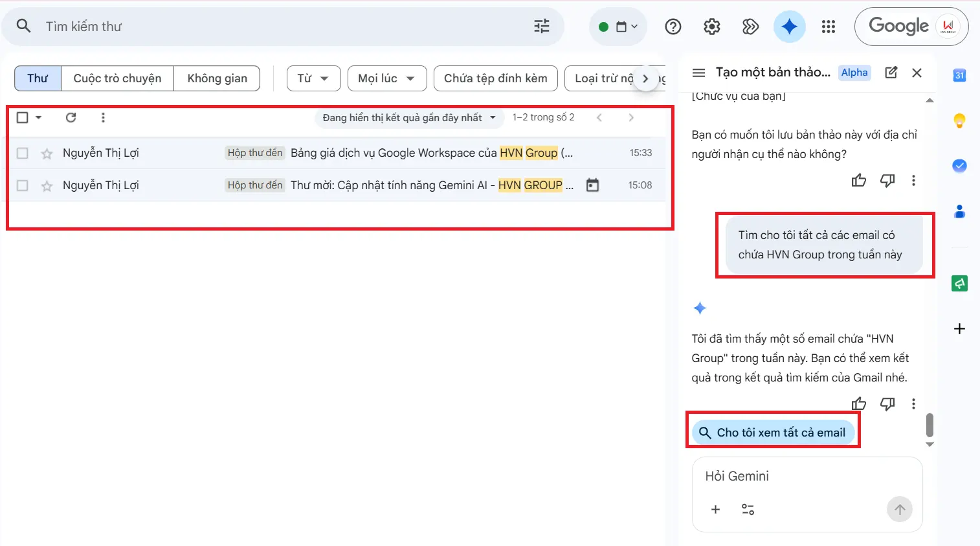The width and height of the screenshot is (980, 546).
Task: Click Hộp thư đến label on Thư mời email
Action: (255, 185)
